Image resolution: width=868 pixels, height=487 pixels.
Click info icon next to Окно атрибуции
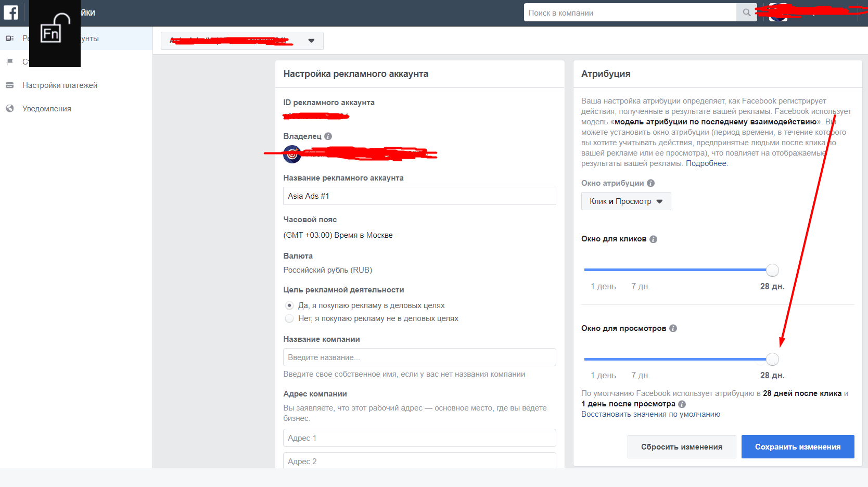[650, 183]
